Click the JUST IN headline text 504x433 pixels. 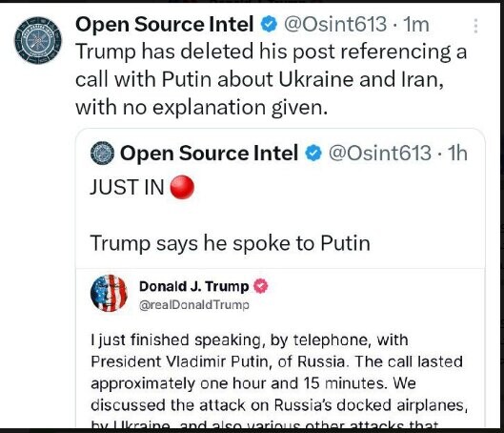[127, 187]
